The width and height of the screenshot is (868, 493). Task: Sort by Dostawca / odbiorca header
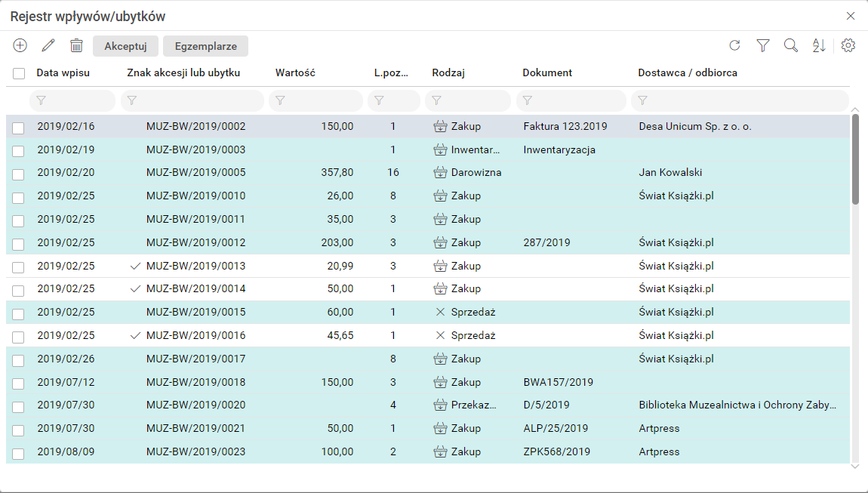click(x=688, y=72)
